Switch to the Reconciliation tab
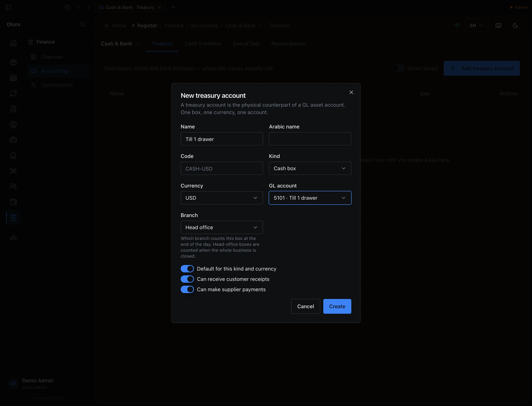532x406 pixels. [x=288, y=44]
